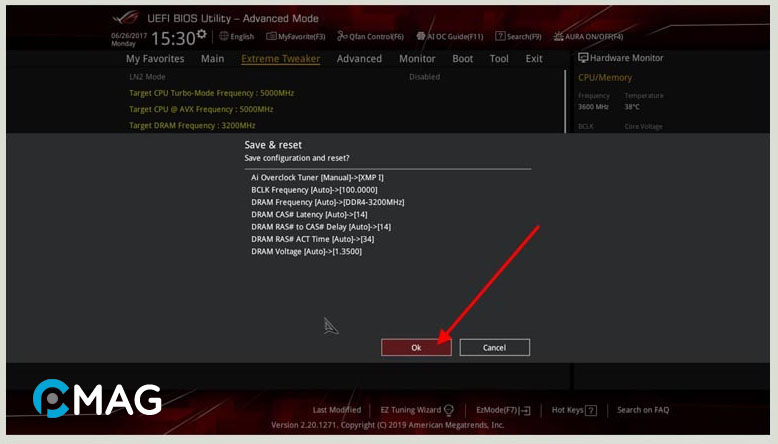
Task: Click the ROG logo at top left
Action: 125,18
